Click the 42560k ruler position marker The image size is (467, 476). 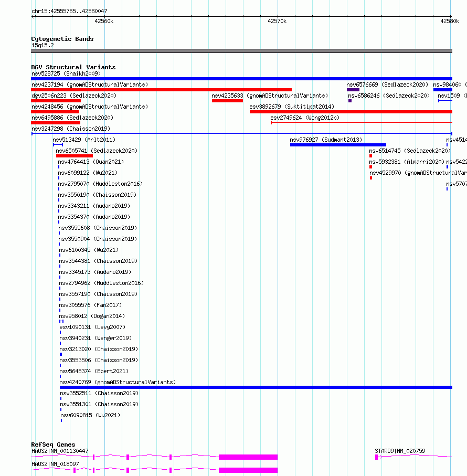coord(104,21)
